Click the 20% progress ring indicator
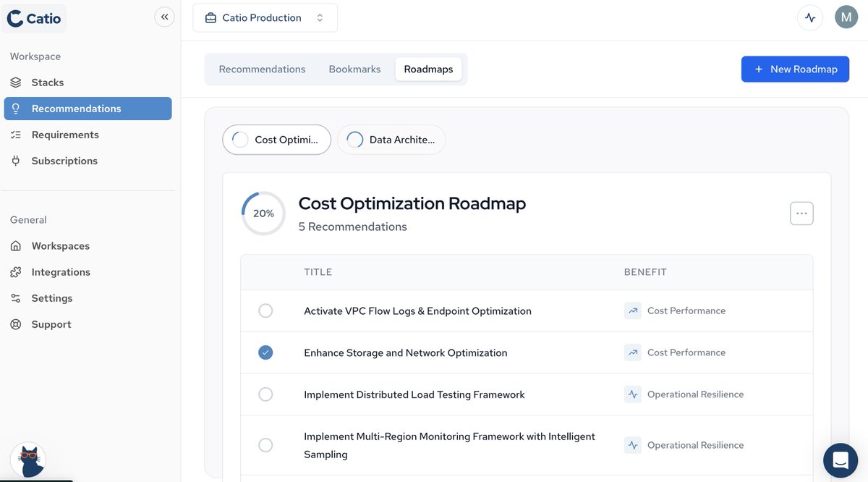868x482 pixels. tap(263, 213)
